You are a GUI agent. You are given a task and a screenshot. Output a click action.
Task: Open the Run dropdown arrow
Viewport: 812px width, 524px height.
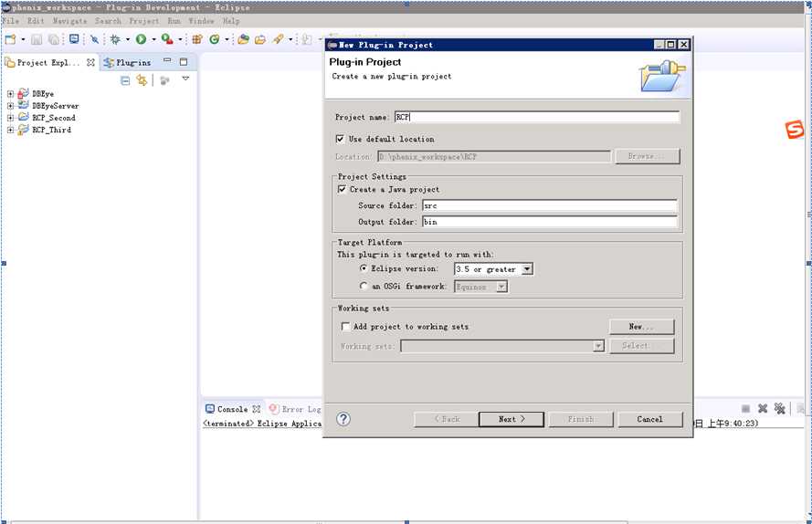click(153, 39)
